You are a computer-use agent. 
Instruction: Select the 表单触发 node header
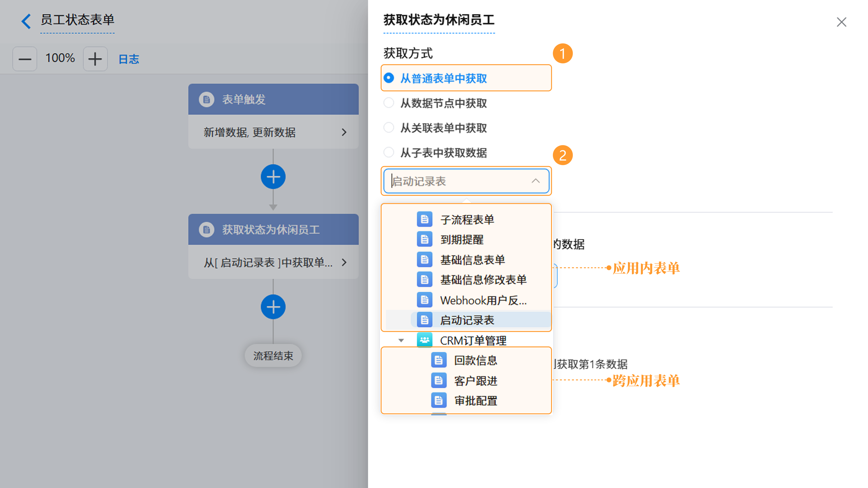pyautogui.click(x=273, y=99)
